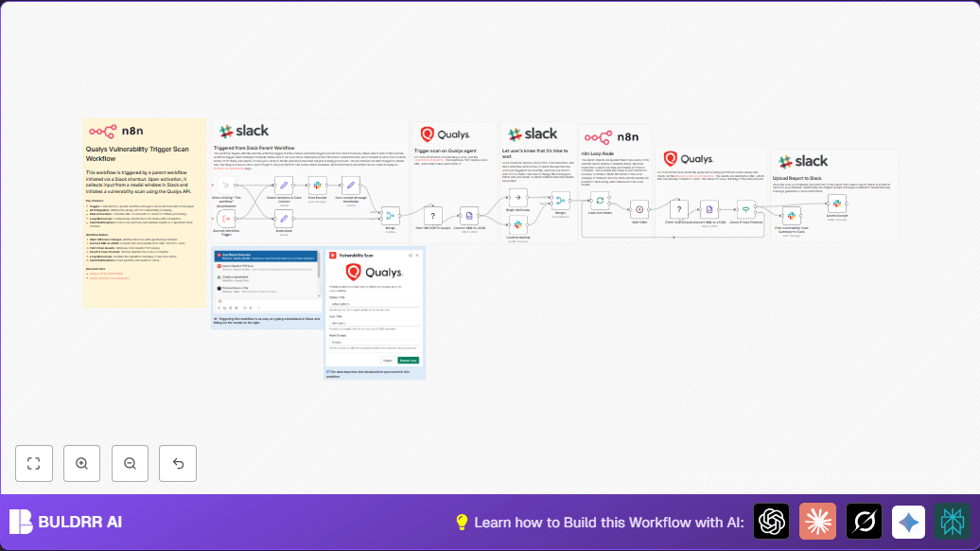This screenshot has height=551, width=980.
Task: Select the second Convert XML to JSON node
Action: point(709,210)
